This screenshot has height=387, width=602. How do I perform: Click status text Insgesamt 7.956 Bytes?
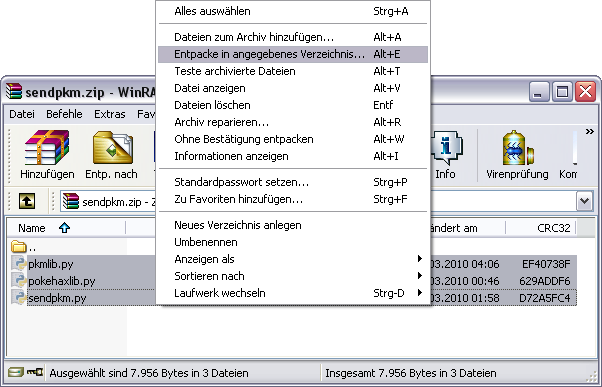click(411, 373)
